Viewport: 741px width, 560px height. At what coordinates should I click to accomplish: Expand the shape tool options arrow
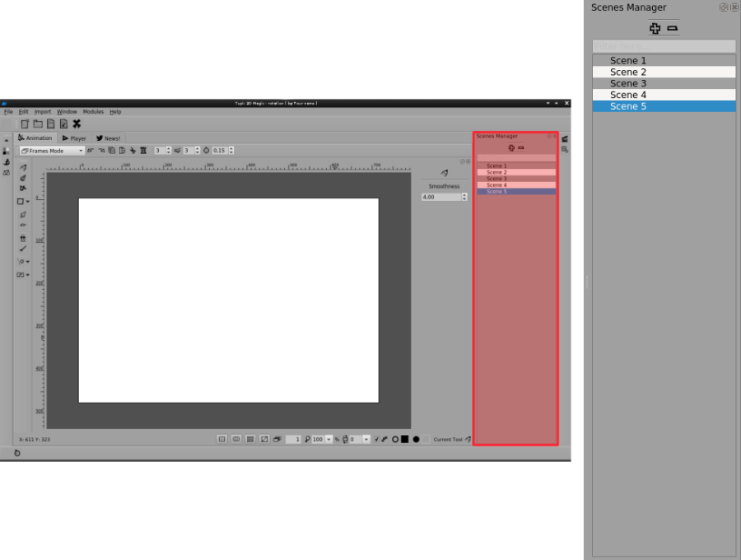(27, 201)
